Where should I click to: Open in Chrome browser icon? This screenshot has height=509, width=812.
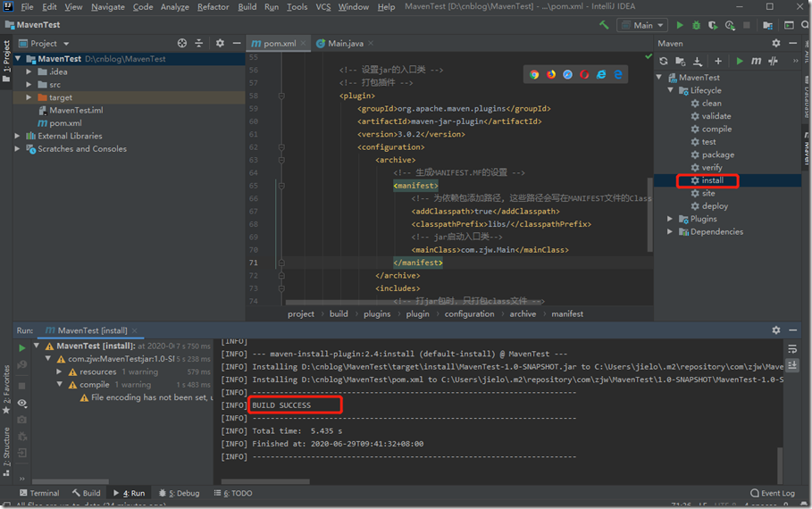pyautogui.click(x=534, y=74)
